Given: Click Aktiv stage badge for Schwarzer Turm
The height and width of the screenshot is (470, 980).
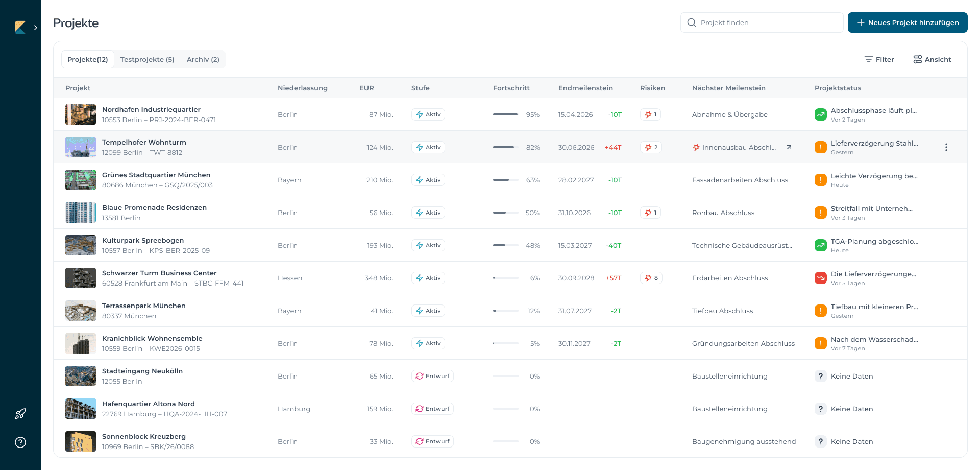Looking at the screenshot, I should (428, 278).
